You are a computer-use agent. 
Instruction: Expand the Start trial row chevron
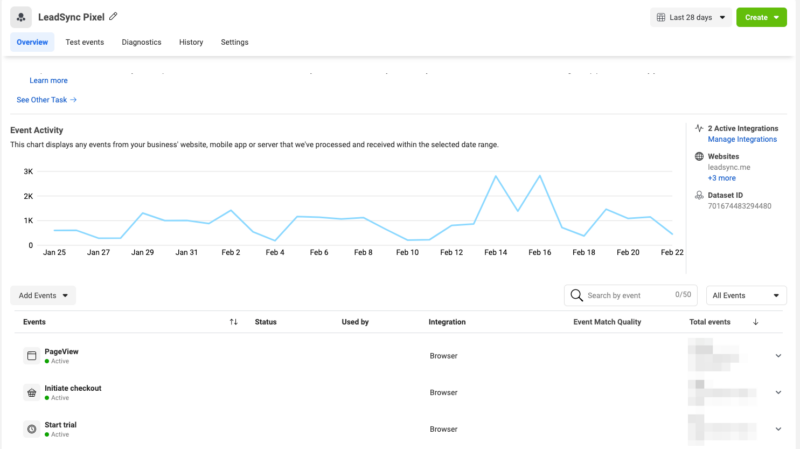(x=778, y=429)
